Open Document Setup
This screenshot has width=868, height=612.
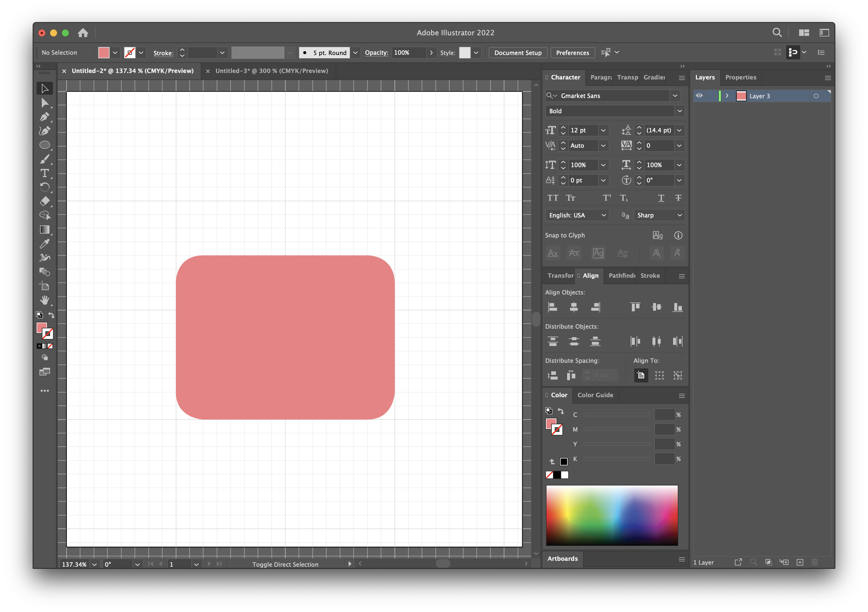click(x=518, y=53)
